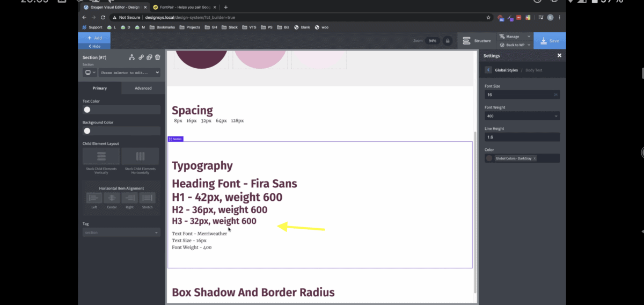Select Stack Child Elements Vertically
This screenshot has height=305, width=644.
pyautogui.click(x=101, y=156)
